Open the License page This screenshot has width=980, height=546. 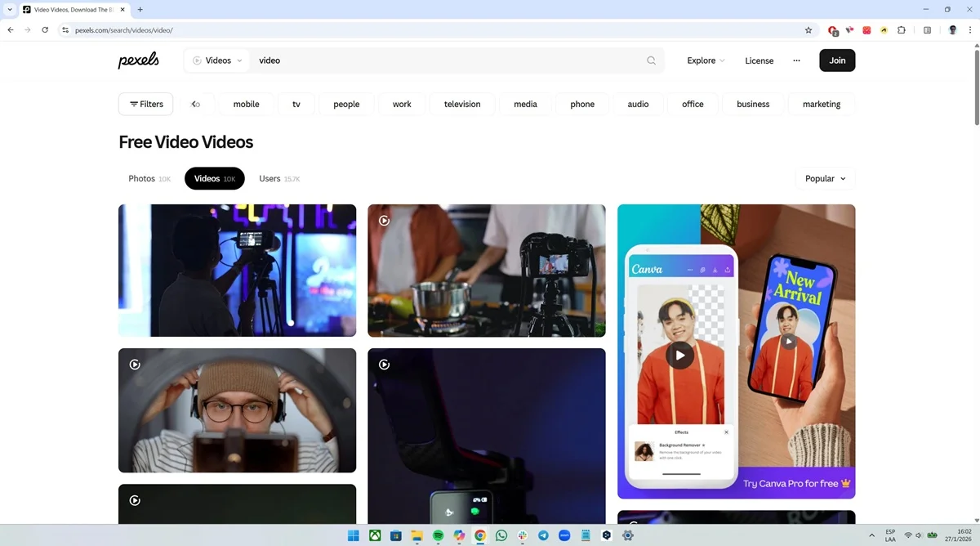tap(759, 60)
